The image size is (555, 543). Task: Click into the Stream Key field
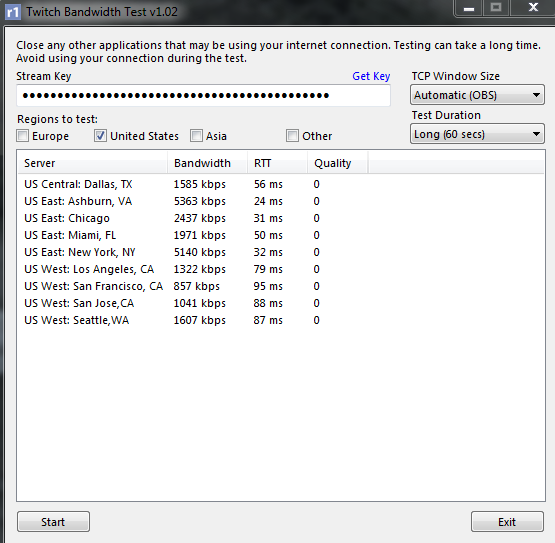coord(203,95)
